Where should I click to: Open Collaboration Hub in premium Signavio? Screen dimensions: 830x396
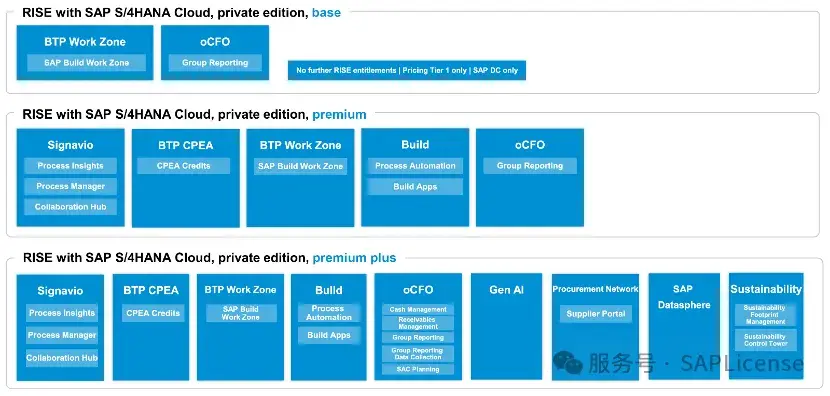[x=70, y=207]
